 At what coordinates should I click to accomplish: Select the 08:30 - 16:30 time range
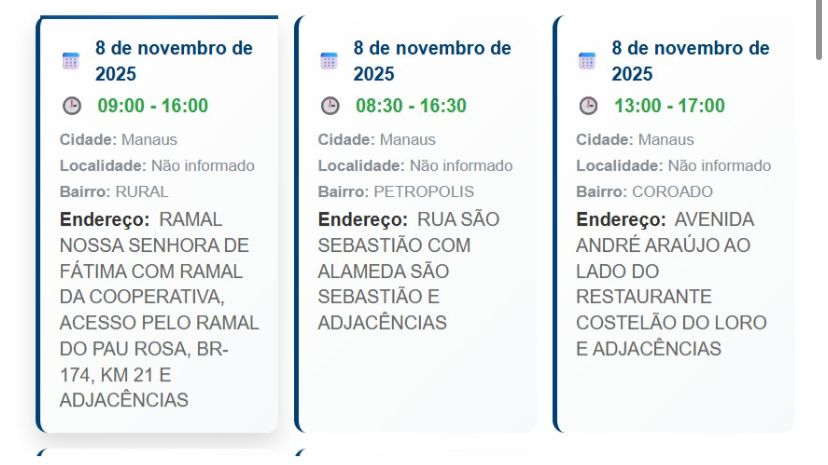tap(411, 106)
